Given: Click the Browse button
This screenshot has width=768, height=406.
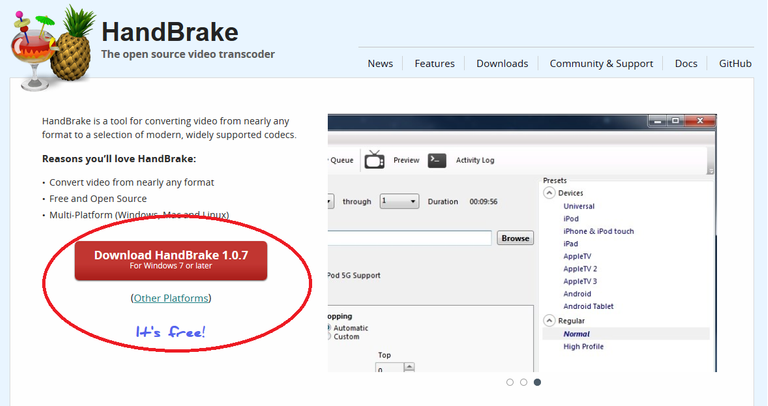Looking at the screenshot, I should pyautogui.click(x=515, y=238).
